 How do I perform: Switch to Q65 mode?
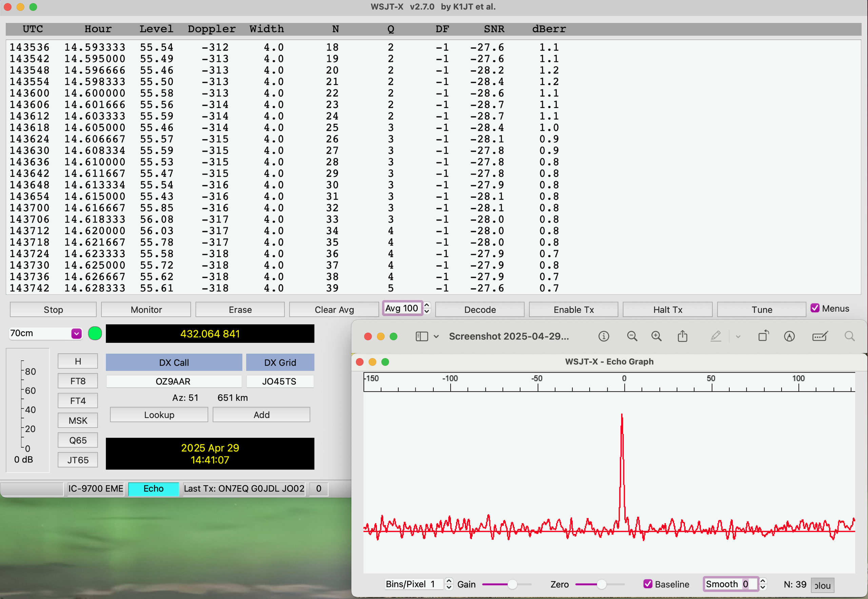78,440
